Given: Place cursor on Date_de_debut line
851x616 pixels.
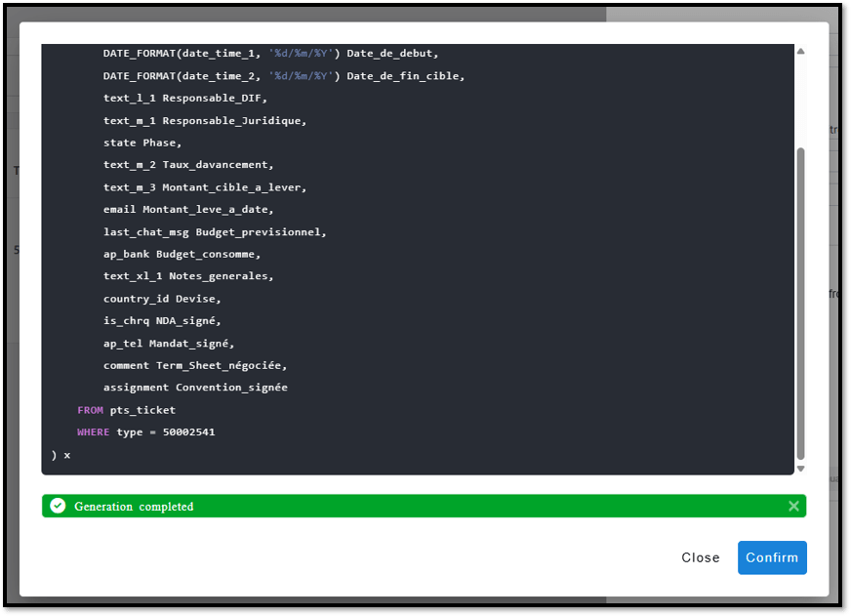Looking at the screenshot, I should 392,54.
